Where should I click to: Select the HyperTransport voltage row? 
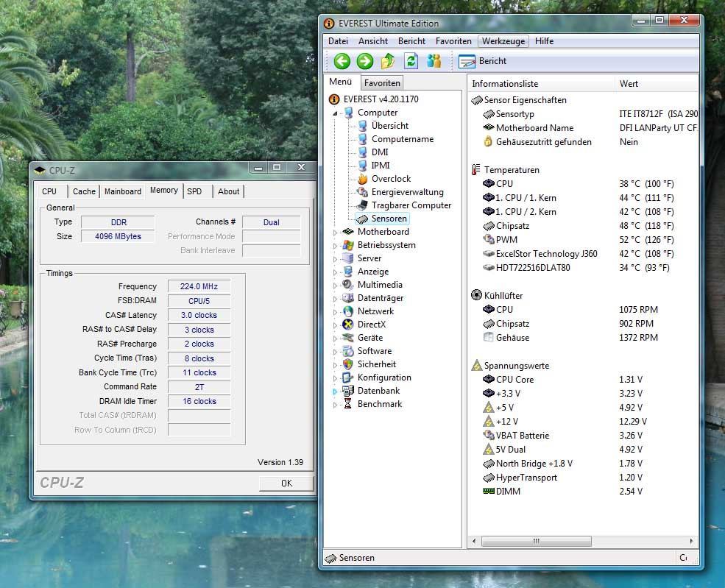click(x=583, y=478)
